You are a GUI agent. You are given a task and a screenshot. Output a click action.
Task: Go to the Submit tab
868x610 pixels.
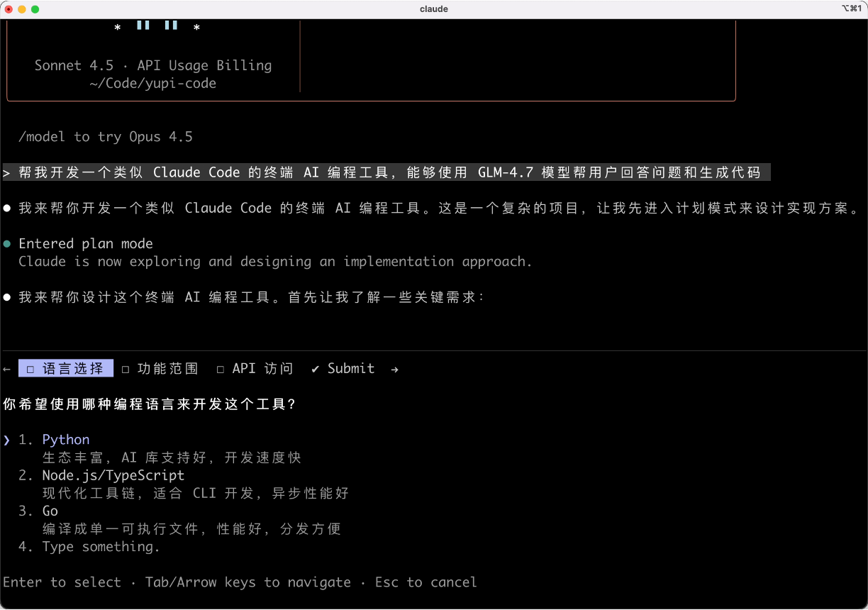[343, 368]
